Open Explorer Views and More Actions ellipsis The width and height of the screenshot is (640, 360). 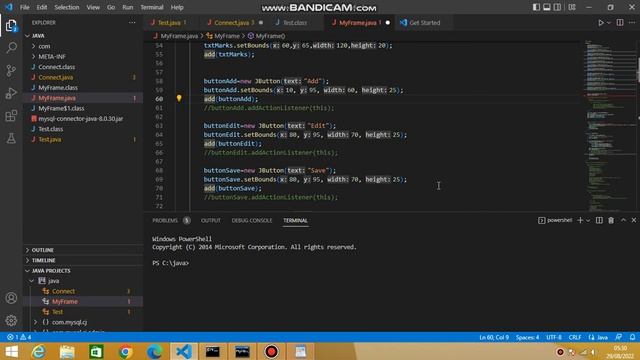(x=132, y=23)
